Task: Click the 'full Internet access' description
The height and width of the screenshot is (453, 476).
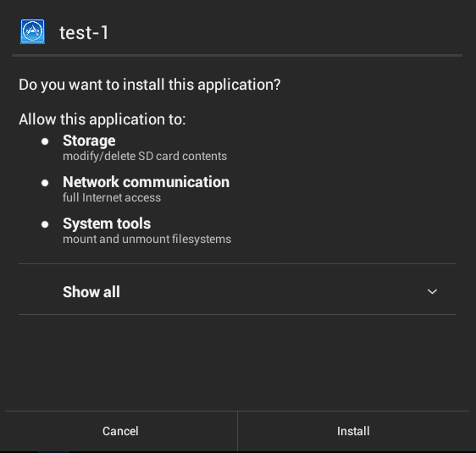Action: 112,198
